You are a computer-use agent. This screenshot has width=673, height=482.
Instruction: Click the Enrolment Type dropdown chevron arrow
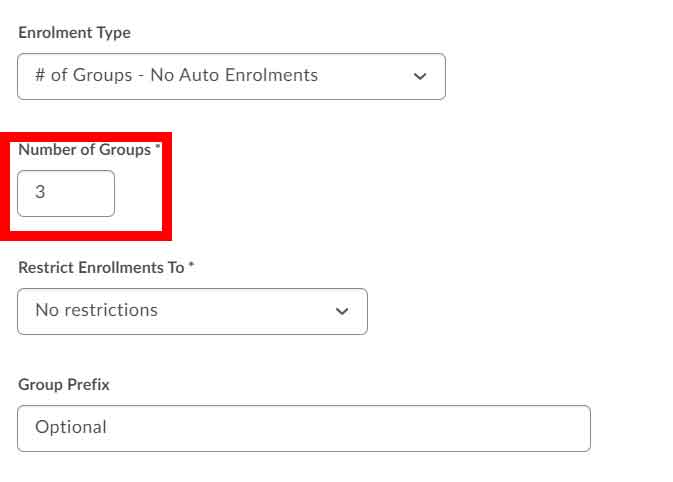point(420,77)
